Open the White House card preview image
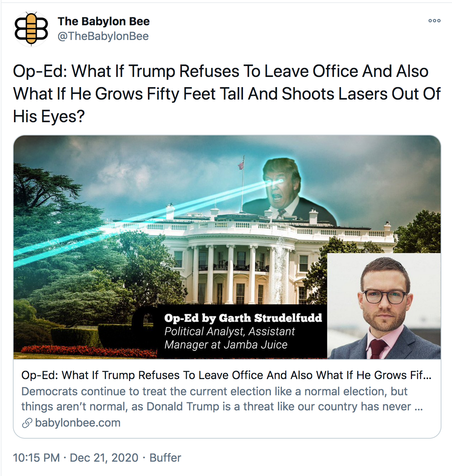The image size is (452, 476). click(x=227, y=247)
